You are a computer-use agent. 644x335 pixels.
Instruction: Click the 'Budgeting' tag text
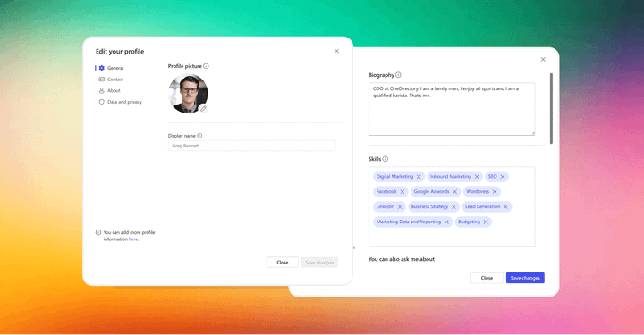(469, 222)
